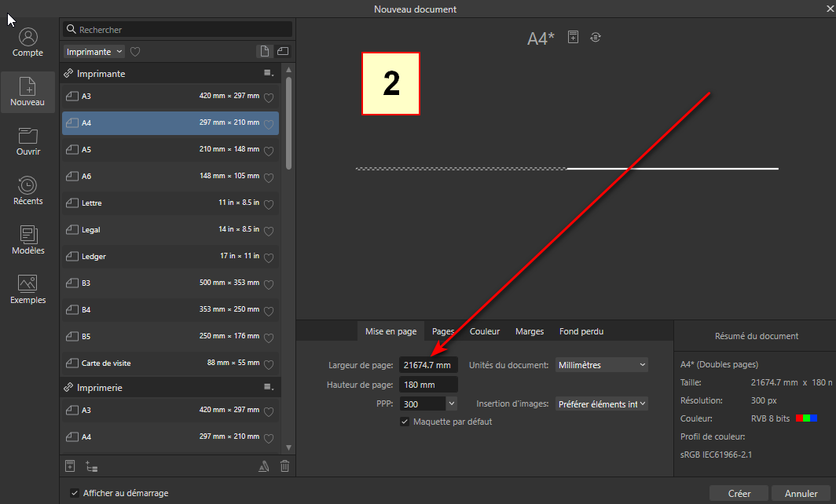Add new preset icon at bottom of list
Screen dimensions: 836x504
click(x=70, y=466)
